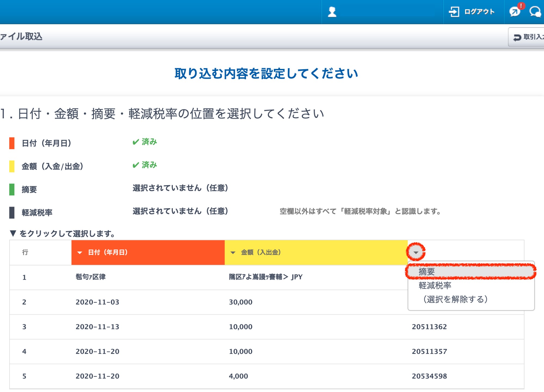Toggle the third column's dropdown arrow
The width and height of the screenshot is (544, 392).
(x=416, y=253)
